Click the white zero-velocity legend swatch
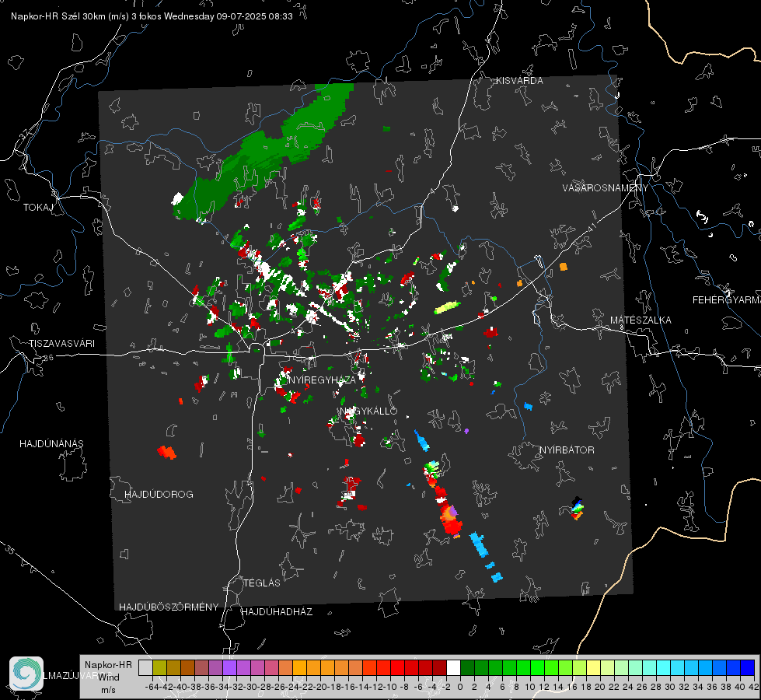The width and height of the screenshot is (761, 700). pyautogui.click(x=453, y=667)
